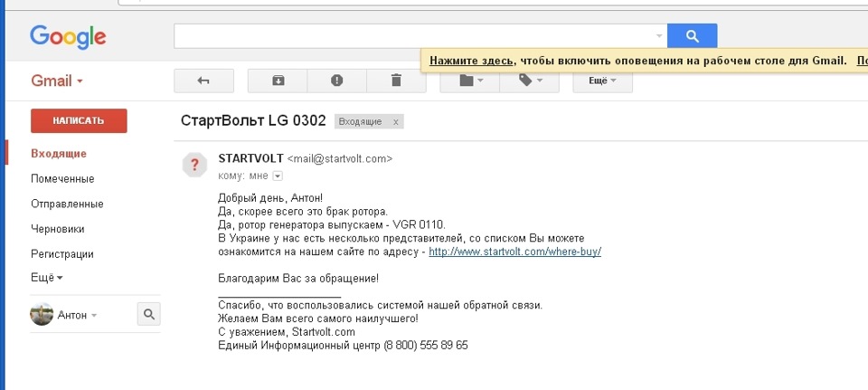Viewport: 868px width, 390px height.
Task: Open the startvolt.com/where-buy link
Action: pyautogui.click(x=514, y=252)
